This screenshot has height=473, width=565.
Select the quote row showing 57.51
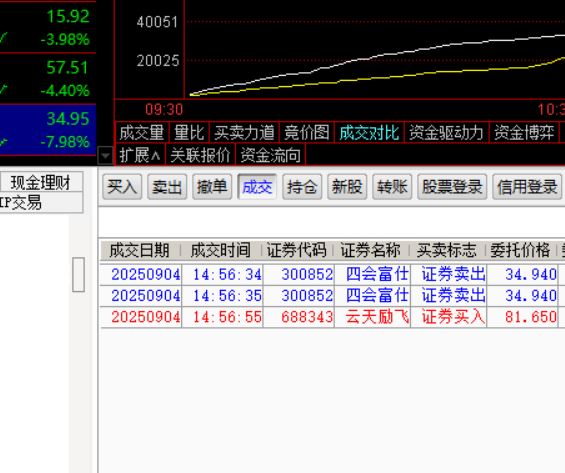click(48, 79)
